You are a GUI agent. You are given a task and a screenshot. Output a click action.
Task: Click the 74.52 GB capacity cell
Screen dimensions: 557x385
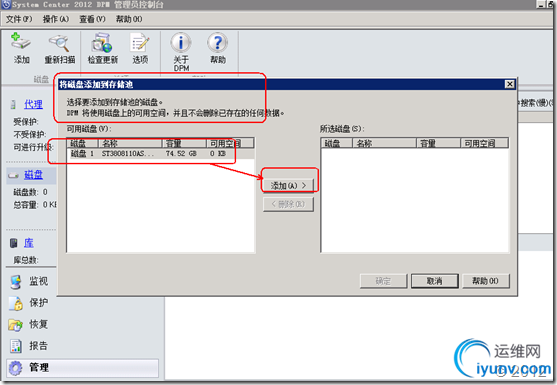coord(181,153)
